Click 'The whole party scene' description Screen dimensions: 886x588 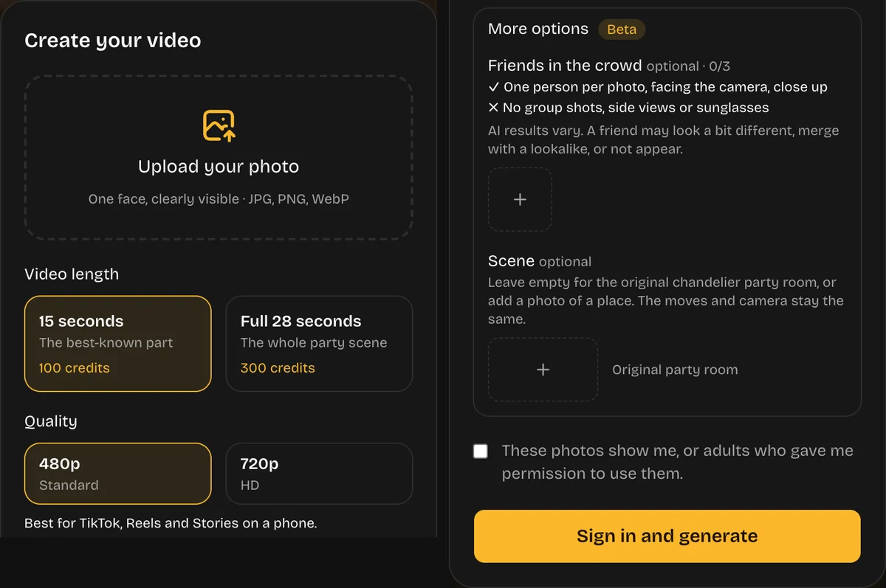[x=314, y=342]
